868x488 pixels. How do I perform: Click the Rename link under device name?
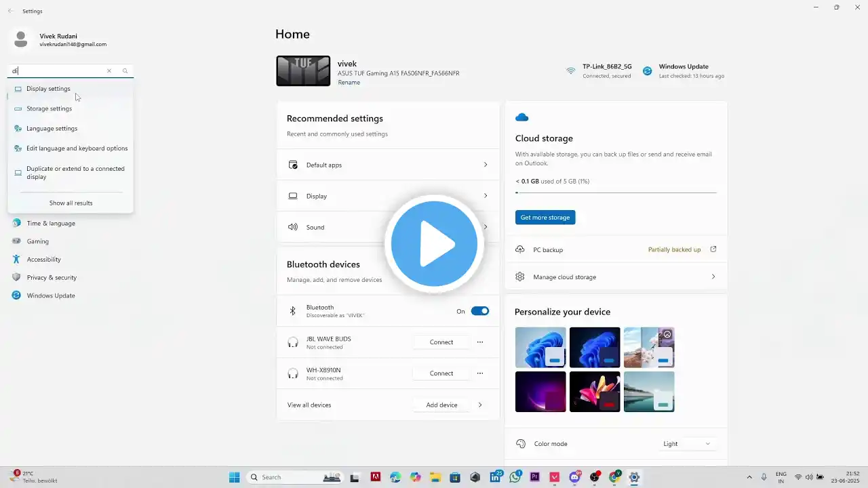pos(349,83)
